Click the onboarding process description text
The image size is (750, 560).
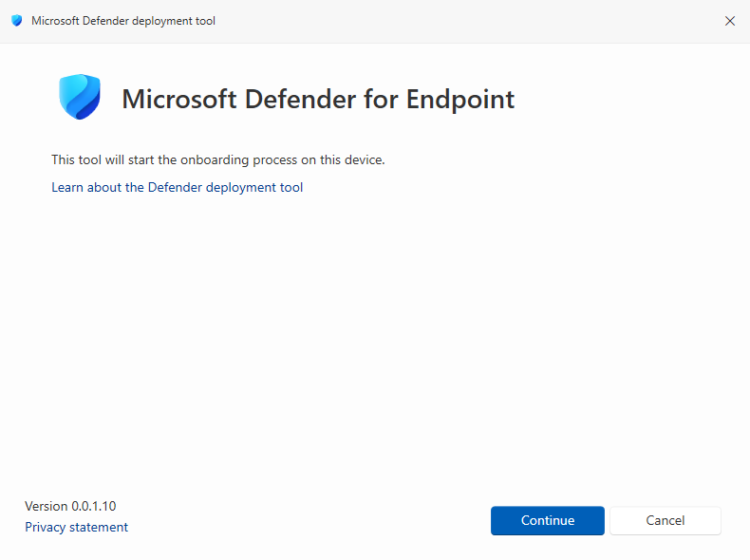tap(218, 159)
